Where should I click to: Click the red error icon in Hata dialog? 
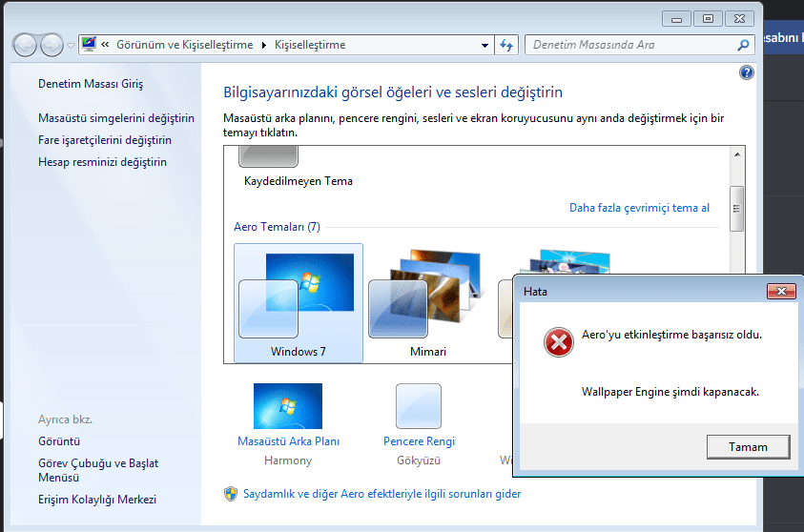(558, 342)
